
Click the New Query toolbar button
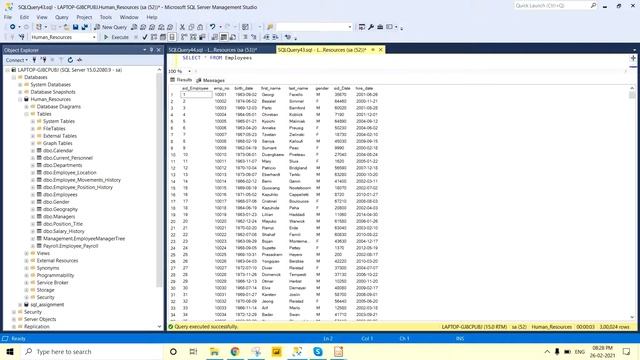(x=111, y=27)
